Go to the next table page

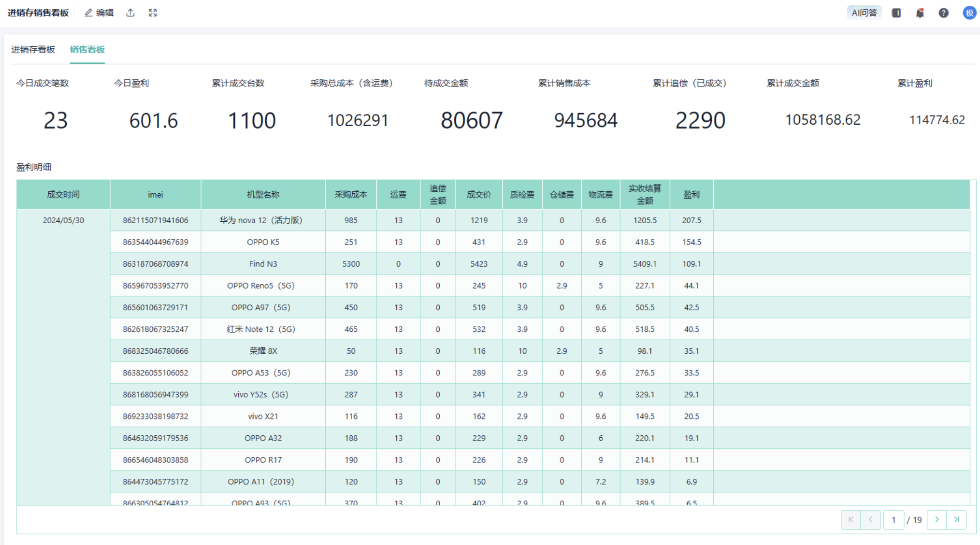[937, 520]
